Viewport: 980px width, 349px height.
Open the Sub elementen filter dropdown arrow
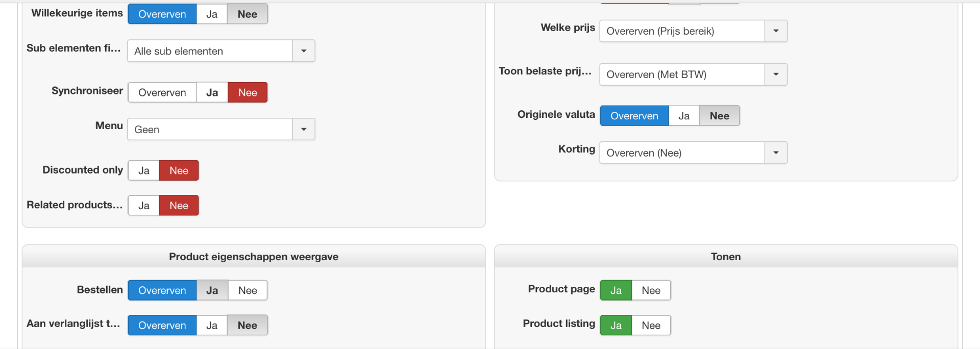tap(304, 51)
